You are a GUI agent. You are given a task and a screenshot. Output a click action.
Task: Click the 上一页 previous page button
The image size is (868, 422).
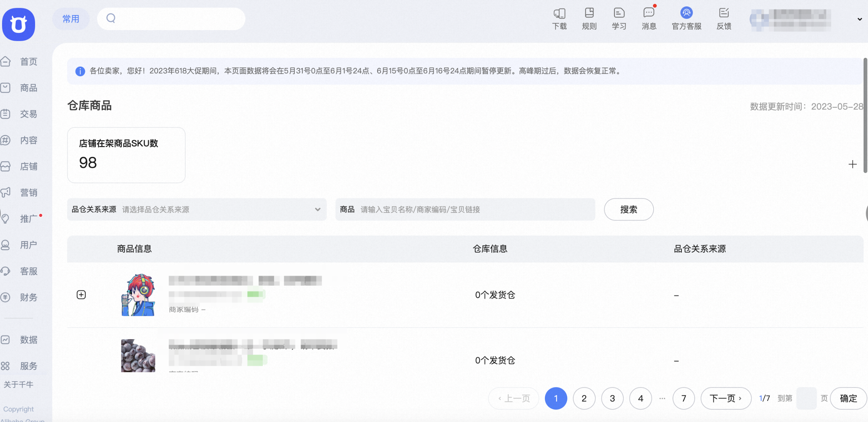click(x=514, y=398)
